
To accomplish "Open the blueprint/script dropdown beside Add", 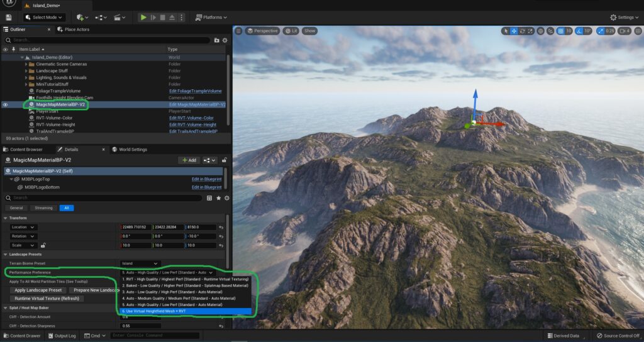I will (209, 160).
